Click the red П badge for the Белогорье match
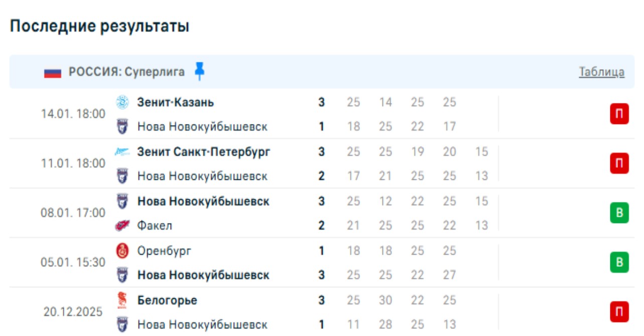The width and height of the screenshot is (644, 336). [619, 312]
